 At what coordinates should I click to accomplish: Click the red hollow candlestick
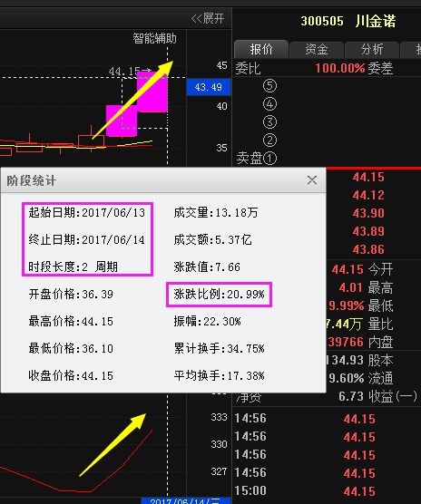pyautogui.click(x=92, y=141)
